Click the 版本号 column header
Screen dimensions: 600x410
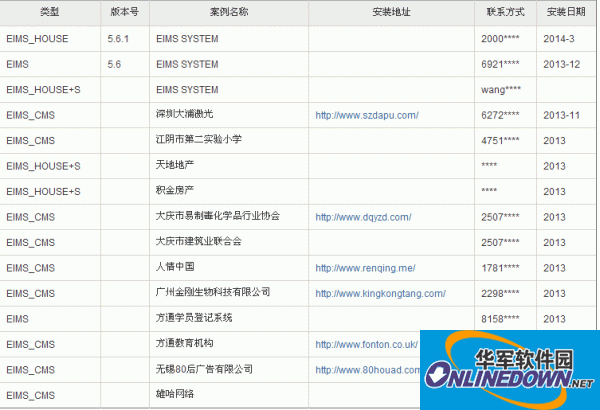(124, 12)
